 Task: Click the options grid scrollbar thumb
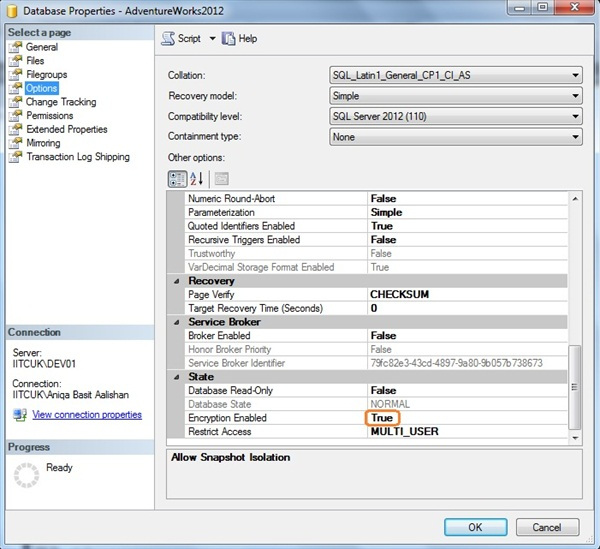click(x=575, y=387)
